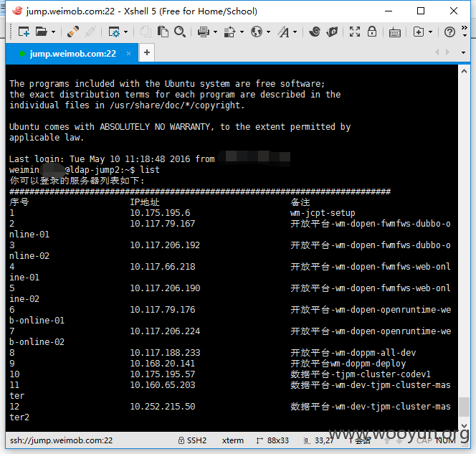Screen dimensions: 476x454
Task: Expand the globe Encoding dropdown arrow
Action: click(x=268, y=32)
